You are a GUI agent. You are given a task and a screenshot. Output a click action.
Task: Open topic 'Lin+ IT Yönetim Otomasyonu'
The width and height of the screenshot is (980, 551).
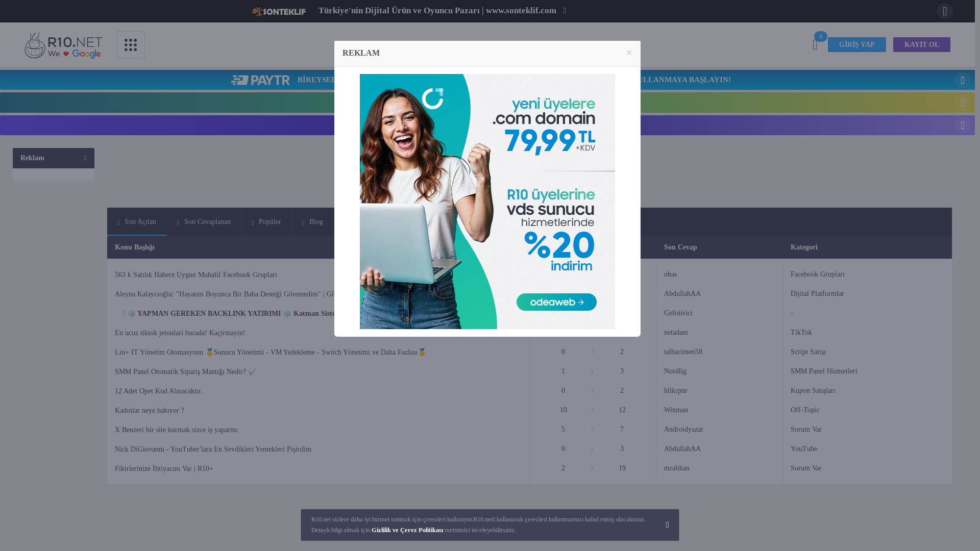pos(270,353)
